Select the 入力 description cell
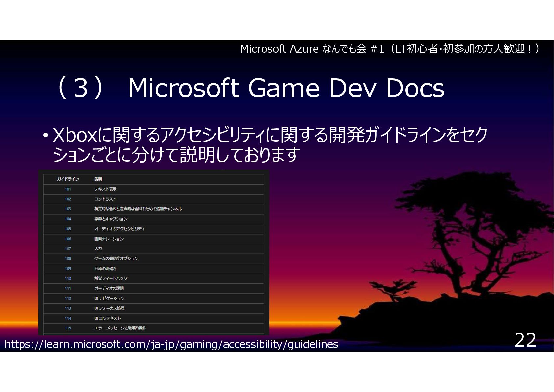Screen dimensions: 554x392 point(98,249)
